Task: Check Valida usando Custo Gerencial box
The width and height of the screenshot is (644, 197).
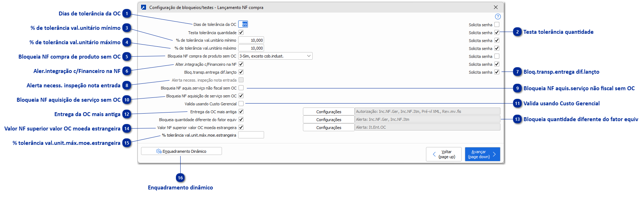Action: pyautogui.click(x=241, y=104)
